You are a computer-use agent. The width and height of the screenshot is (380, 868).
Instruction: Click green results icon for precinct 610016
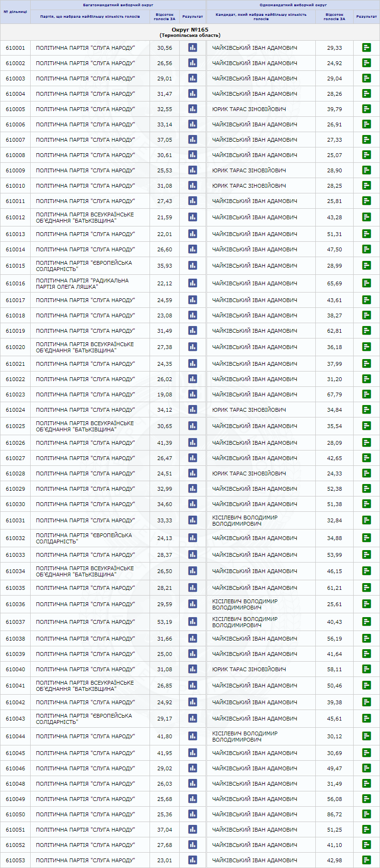(367, 283)
